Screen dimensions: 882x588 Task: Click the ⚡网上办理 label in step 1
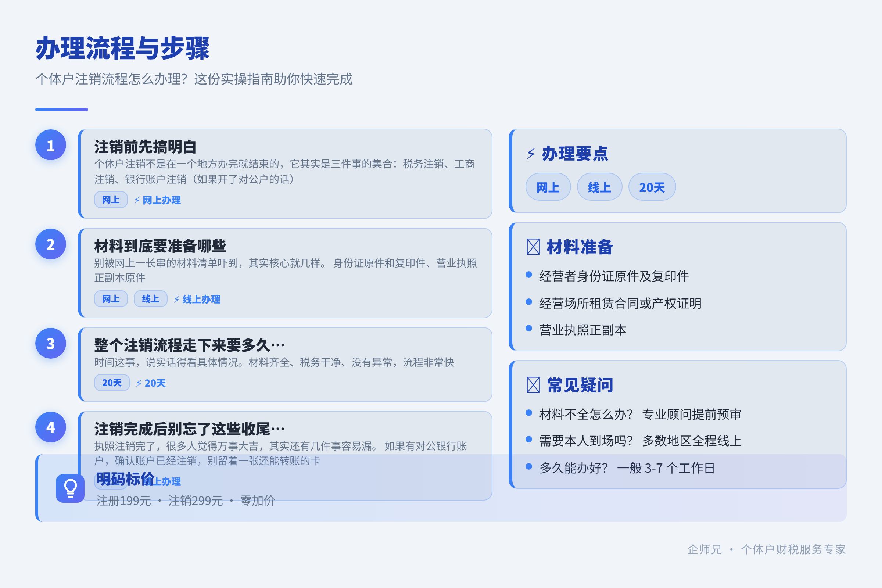coord(158,200)
